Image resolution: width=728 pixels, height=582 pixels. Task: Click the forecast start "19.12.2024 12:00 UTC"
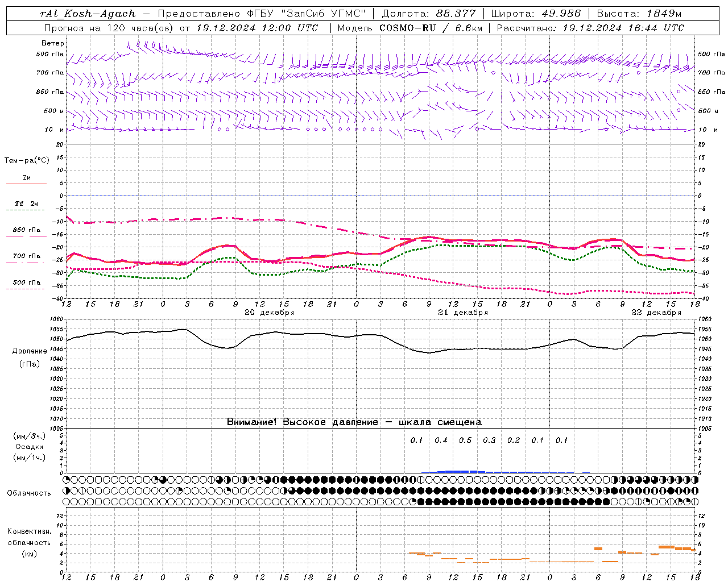click(257, 27)
